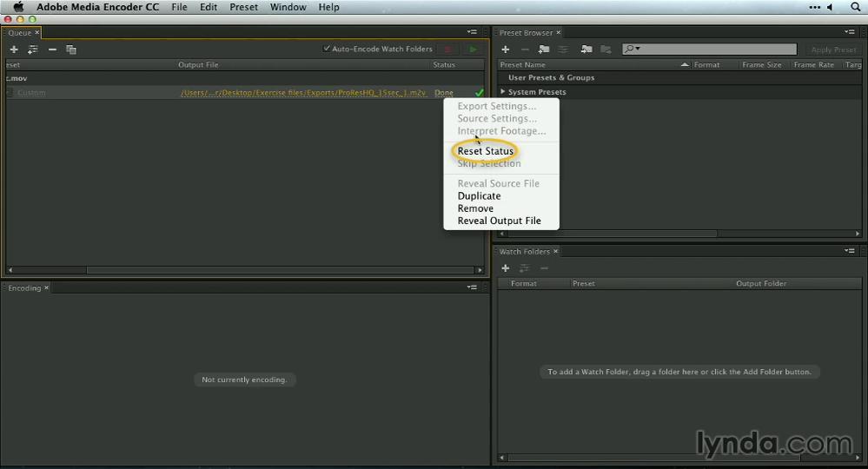868x469 pixels.
Task: Close the Preset Browser tab
Action: pos(559,33)
